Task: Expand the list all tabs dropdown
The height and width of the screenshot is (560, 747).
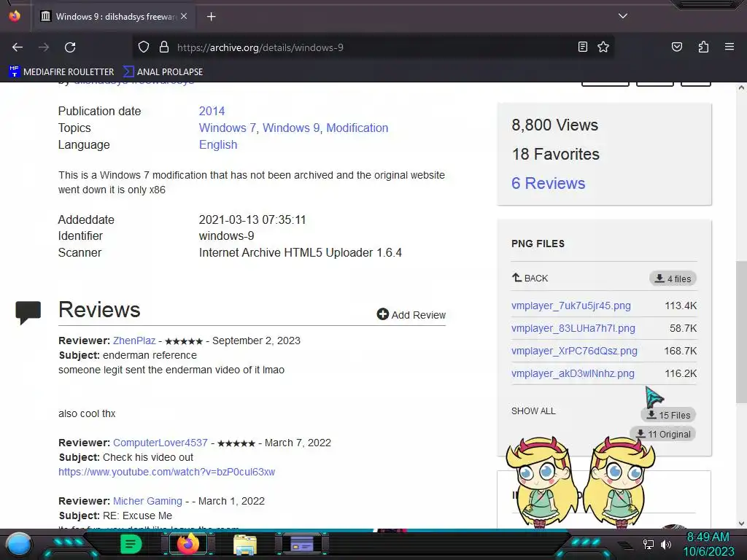Action: [x=623, y=16]
